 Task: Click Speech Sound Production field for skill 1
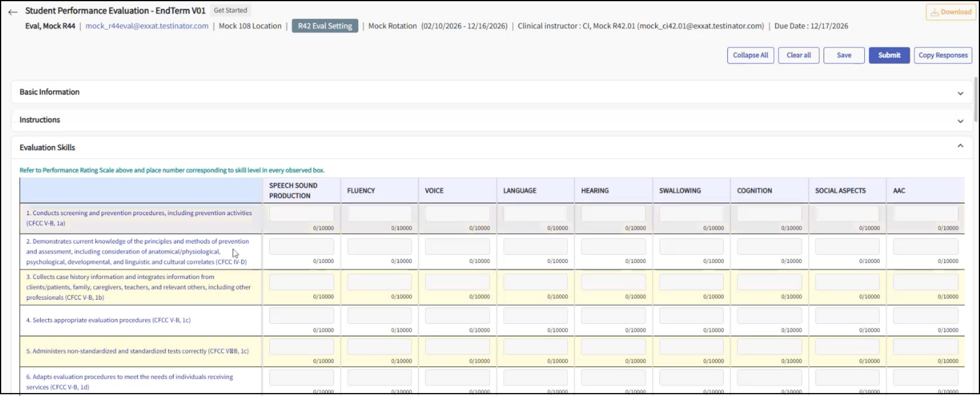coord(301,214)
